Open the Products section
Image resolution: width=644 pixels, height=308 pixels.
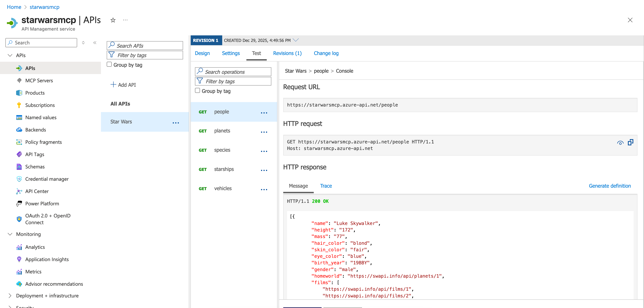[35, 93]
